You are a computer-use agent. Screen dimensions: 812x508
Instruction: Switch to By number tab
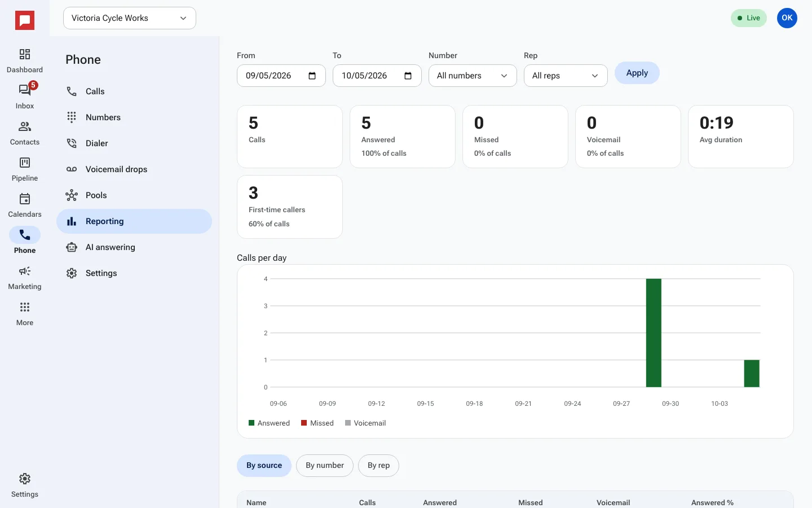(x=325, y=466)
